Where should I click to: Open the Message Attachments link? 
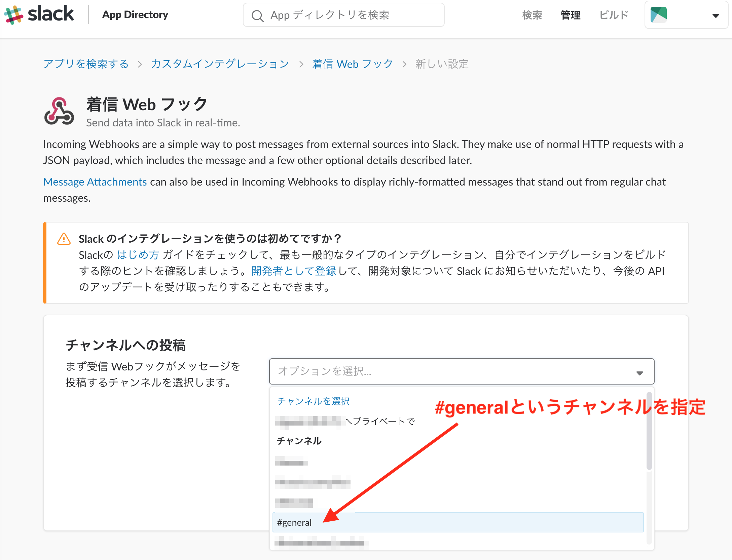[x=95, y=182]
